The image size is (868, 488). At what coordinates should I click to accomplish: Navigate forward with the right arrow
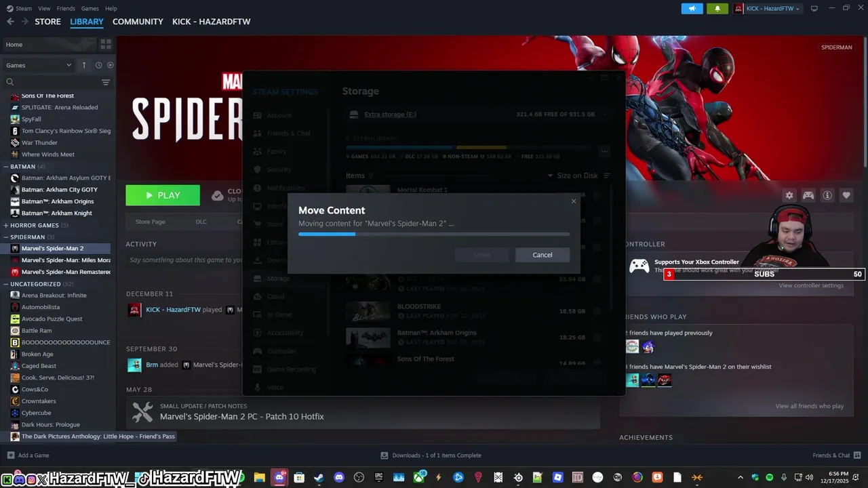click(x=24, y=22)
